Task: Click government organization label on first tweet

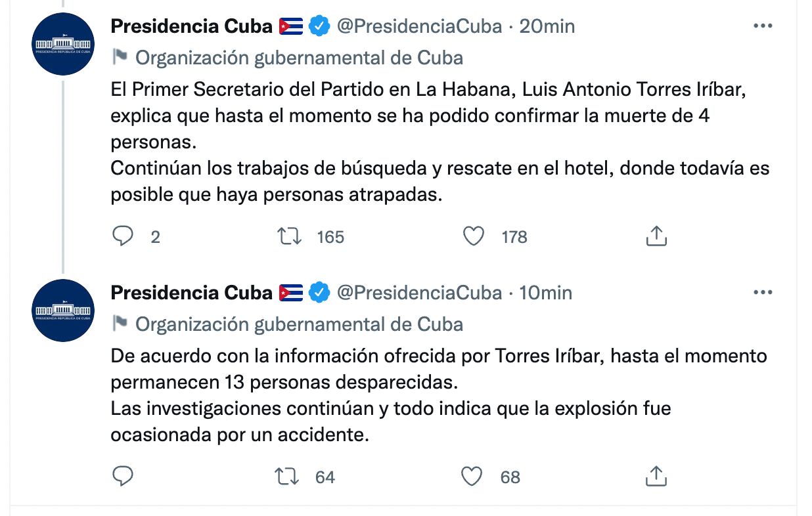Action: pyautogui.click(x=299, y=58)
